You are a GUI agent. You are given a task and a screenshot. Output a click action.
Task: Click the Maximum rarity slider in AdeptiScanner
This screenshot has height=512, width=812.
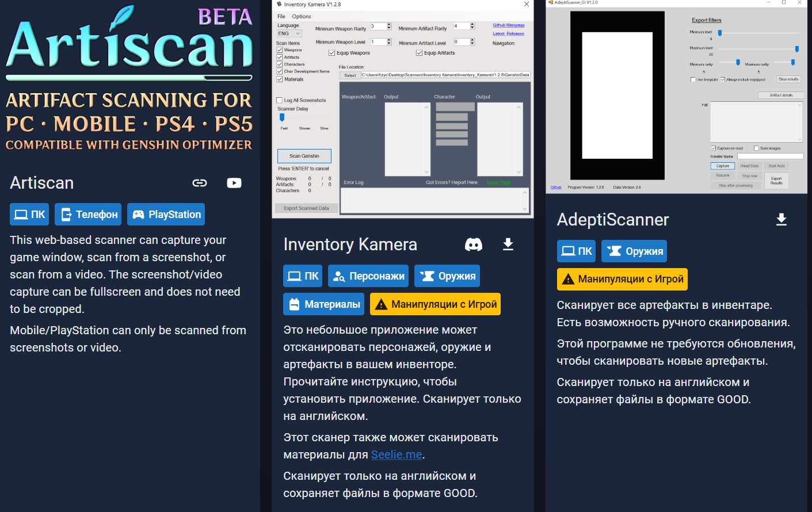(x=793, y=62)
